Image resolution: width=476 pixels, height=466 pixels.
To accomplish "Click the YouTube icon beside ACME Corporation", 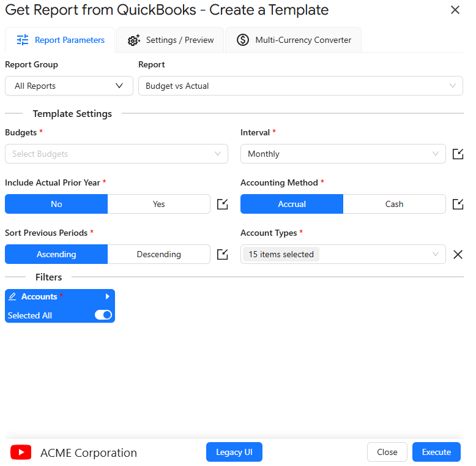I will [x=21, y=452].
